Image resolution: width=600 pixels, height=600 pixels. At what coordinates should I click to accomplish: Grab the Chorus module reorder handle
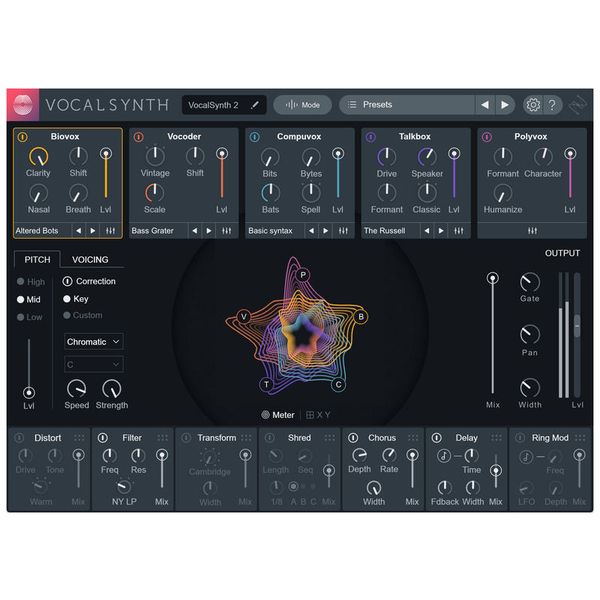pyautogui.click(x=413, y=438)
